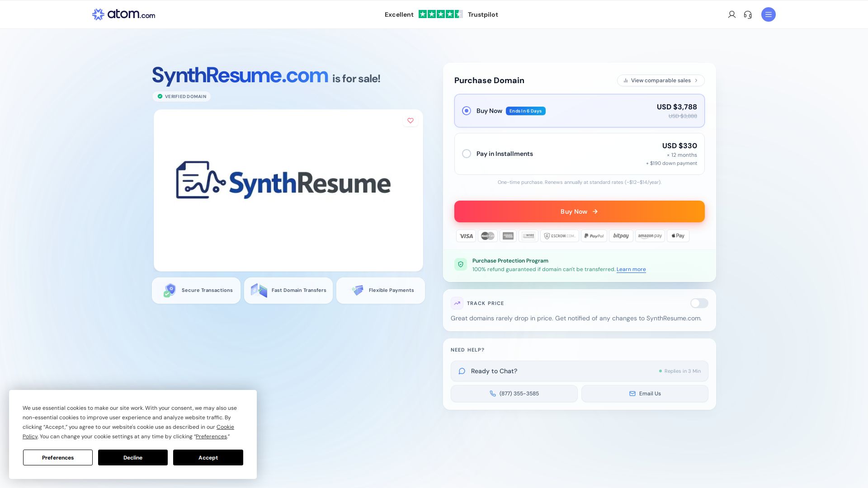Image resolution: width=868 pixels, height=488 pixels.
Task: Open the user account icon
Action: [732, 14]
